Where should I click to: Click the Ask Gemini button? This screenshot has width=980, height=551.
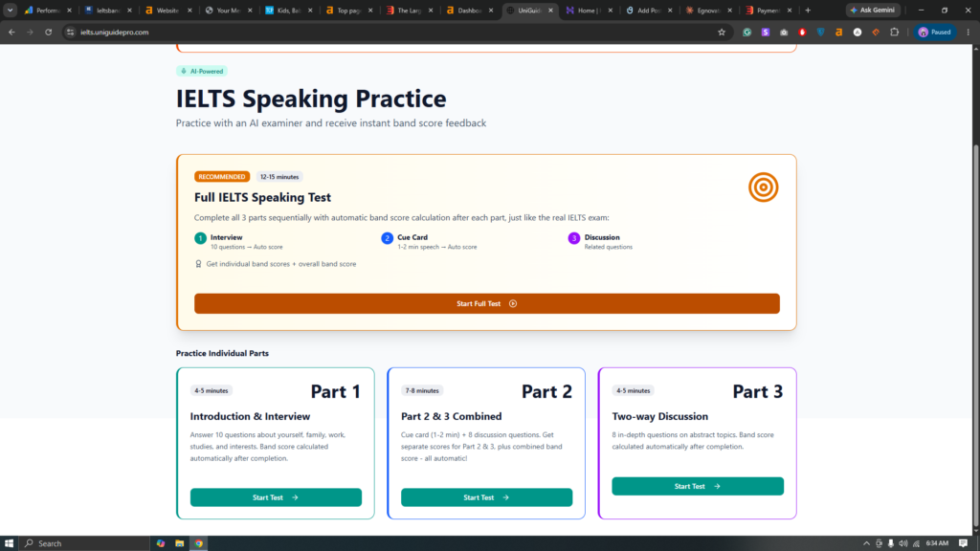click(873, 10)
